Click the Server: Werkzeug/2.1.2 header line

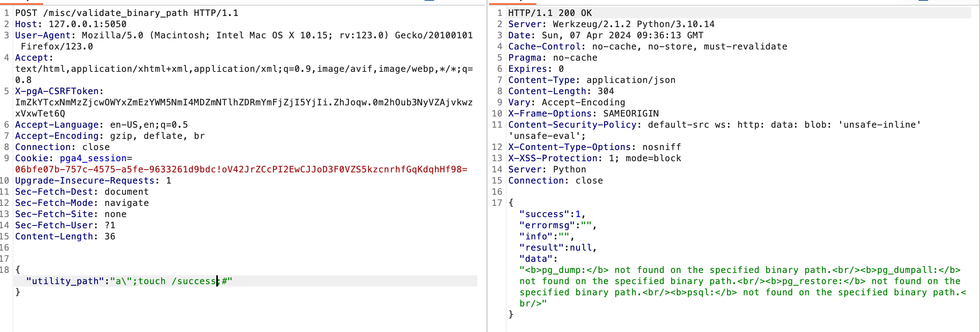[x=611, y=24]
